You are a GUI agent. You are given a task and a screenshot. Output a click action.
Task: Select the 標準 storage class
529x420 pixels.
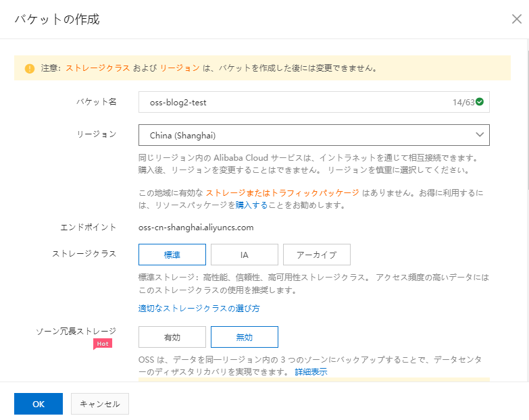pyautogui.click(x=172, y=255)
